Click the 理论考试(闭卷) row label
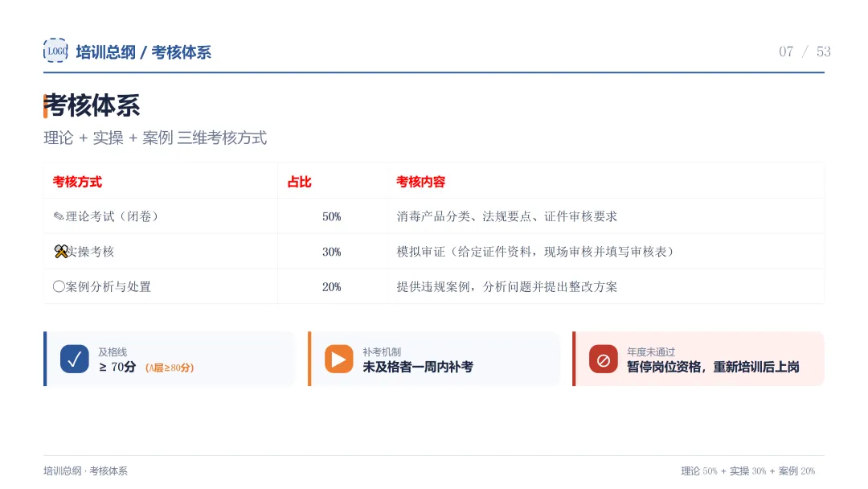The width and height of the screenshot is (868, 489). click(112, 216)
